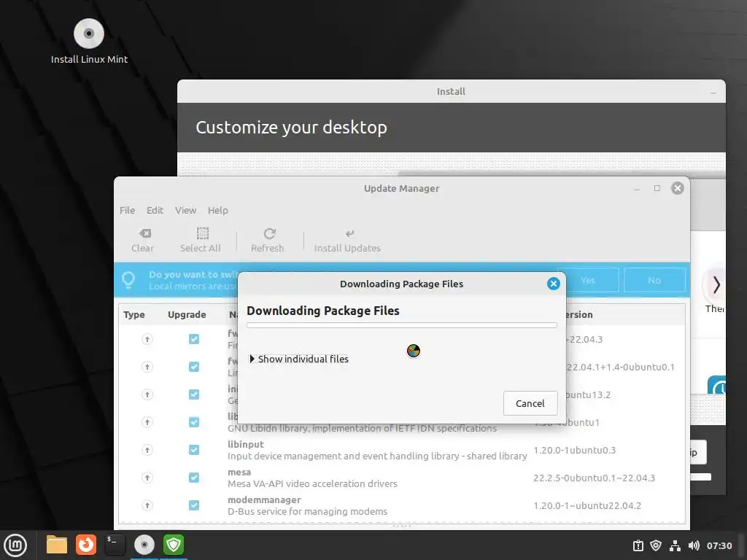Click the upgrade arrow icon in the 0ubuntu0.1 row
The image size is (747, 560).
click(147, 367)
